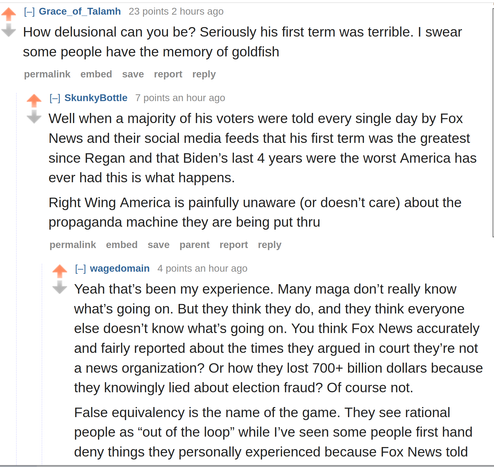Reply to SkunkyBottle's comment
The height and width of the screenshot is (467, 494).
pos(270,245)
